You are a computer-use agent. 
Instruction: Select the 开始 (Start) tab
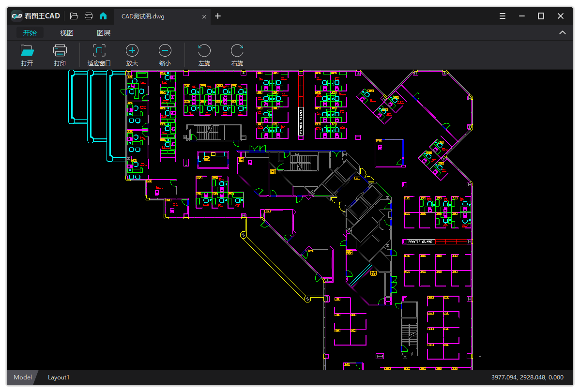(x=30, y=33)
